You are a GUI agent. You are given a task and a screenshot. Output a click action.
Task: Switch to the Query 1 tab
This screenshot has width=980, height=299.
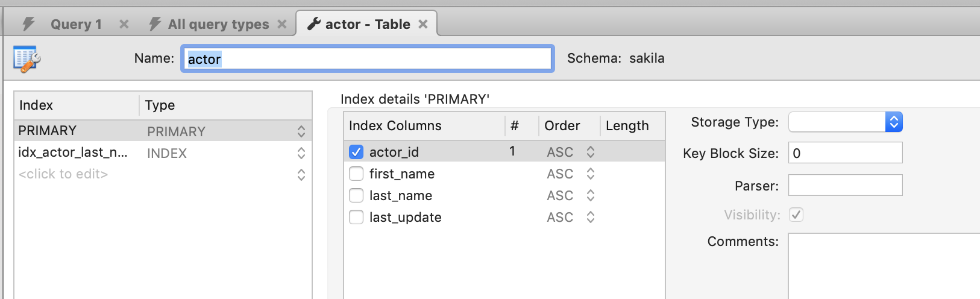click(76, 24)
